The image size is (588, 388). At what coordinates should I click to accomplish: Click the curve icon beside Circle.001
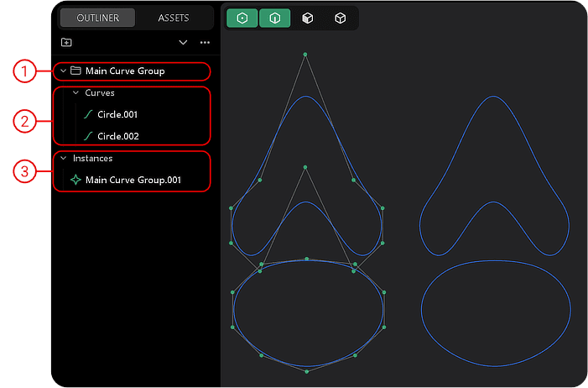[x=88, y=114]
